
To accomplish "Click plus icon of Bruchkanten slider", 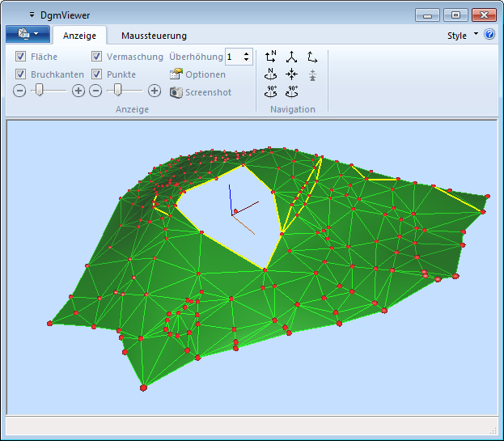I will 78,91.
